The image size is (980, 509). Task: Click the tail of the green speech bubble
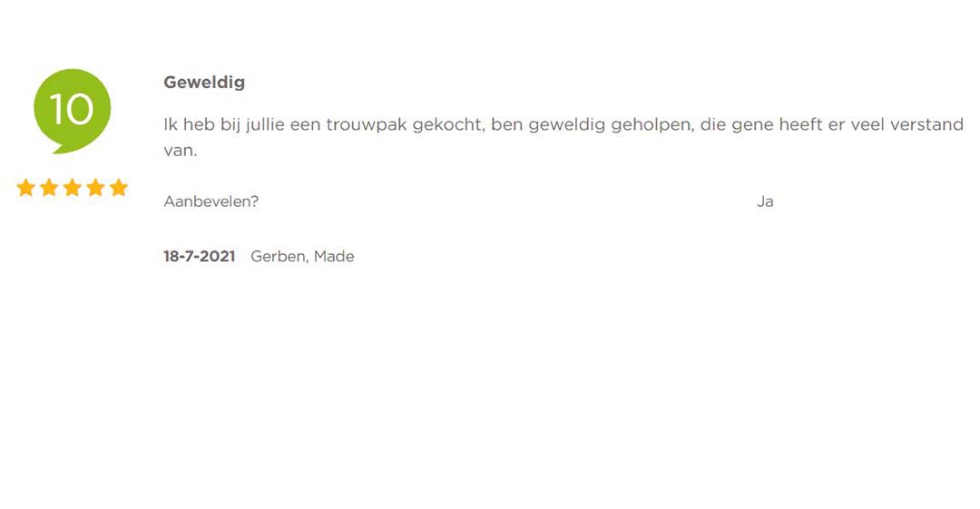[x=60, y=148]
